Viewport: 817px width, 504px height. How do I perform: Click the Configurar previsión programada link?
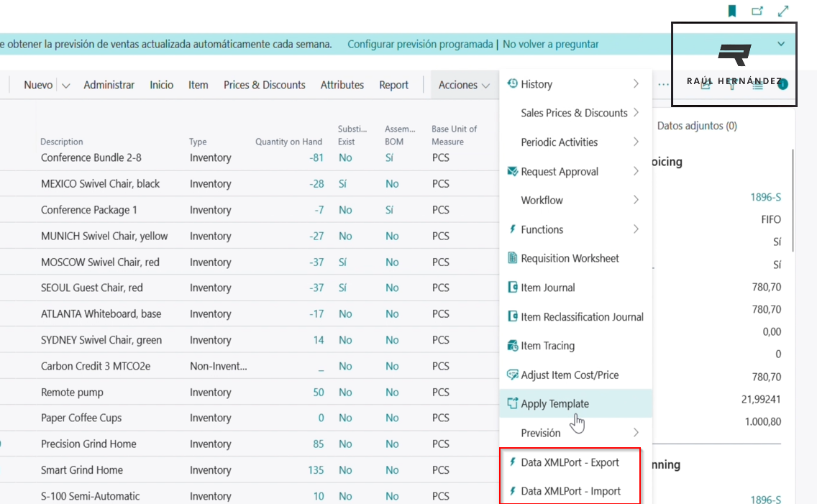pyautogui.click(x=420, y=44)
